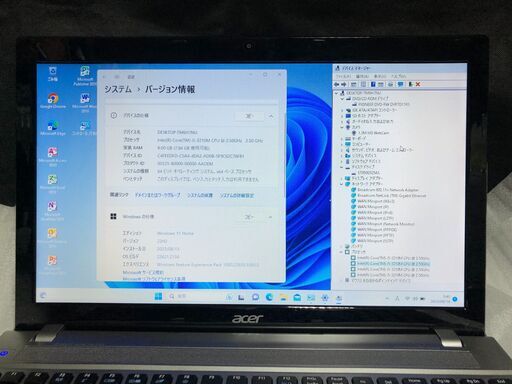The height and width of the screenshot is (384, 512).
Task: Copy the device specifications (コピー button)
Action: coord(249,116)
